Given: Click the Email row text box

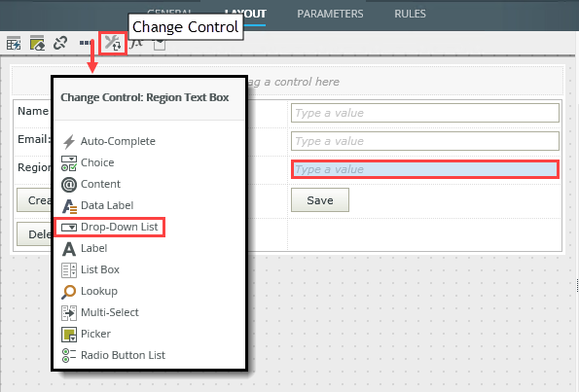Looking at the screenshot, I should 425,141.
